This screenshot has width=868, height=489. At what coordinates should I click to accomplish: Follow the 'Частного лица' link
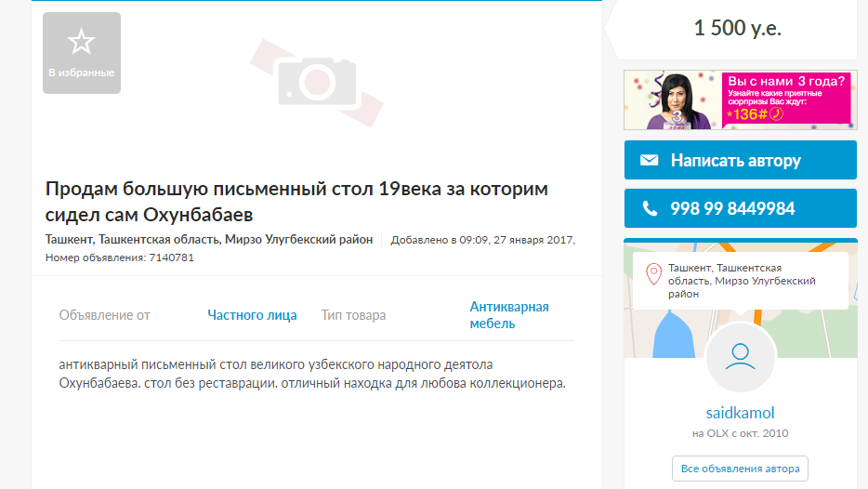(x=252, y=315)
